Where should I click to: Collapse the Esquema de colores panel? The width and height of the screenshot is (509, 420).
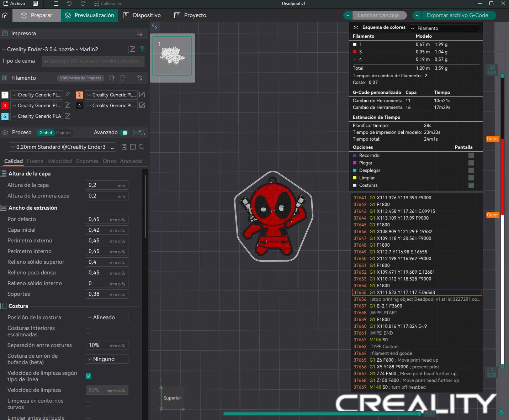[x=356, y=27]
